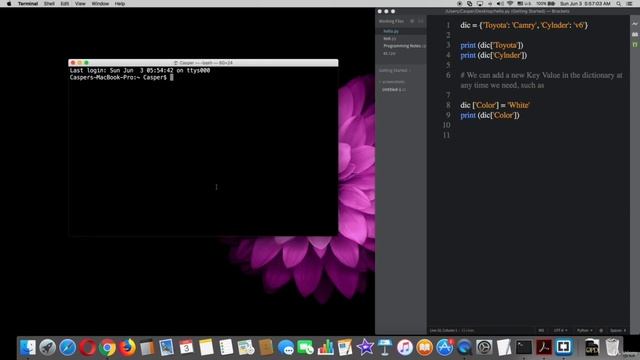Open the yellow Notes app in Dock

tap(206, 347)
